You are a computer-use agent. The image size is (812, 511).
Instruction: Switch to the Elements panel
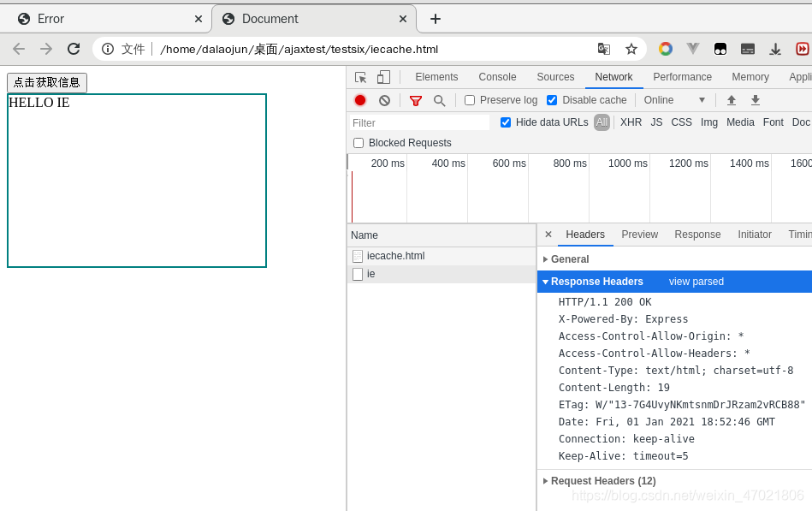point(436,77)
